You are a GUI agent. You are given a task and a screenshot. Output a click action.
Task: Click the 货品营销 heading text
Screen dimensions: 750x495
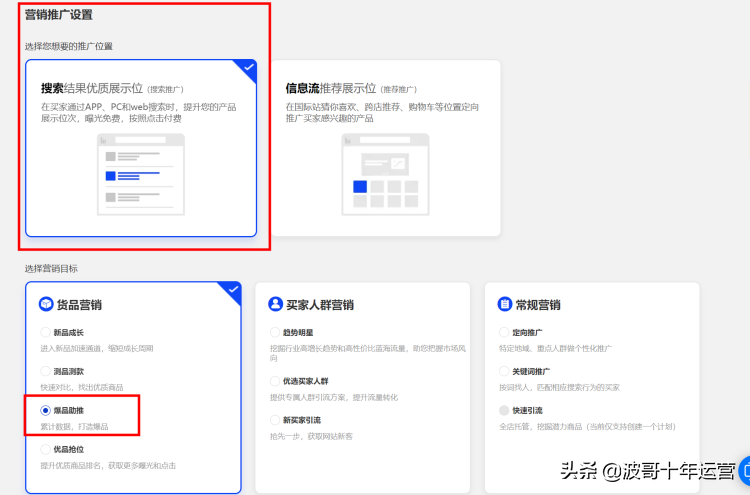[79, 305]
